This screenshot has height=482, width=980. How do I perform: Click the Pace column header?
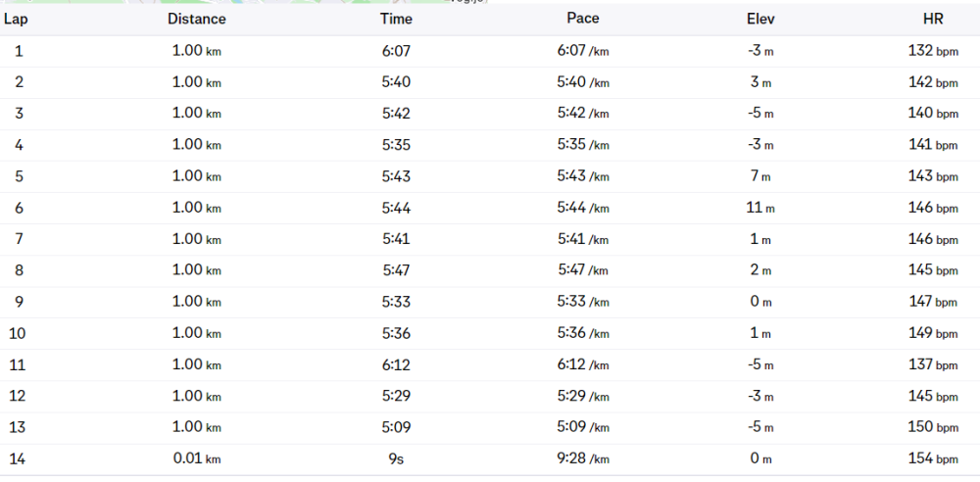[x=582, y=19]
